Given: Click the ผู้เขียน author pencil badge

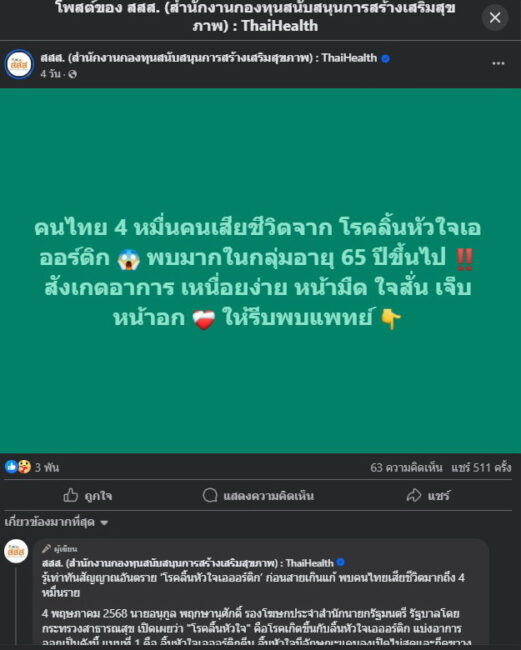Looking at the screenshot, I should coord(60,549).
